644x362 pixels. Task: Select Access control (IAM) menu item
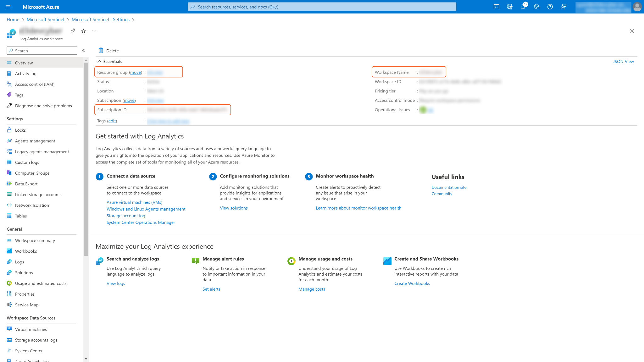point(35,84)
